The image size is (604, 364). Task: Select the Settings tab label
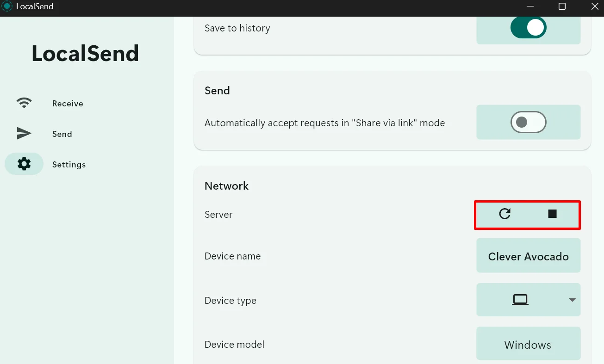pos(69,165)
